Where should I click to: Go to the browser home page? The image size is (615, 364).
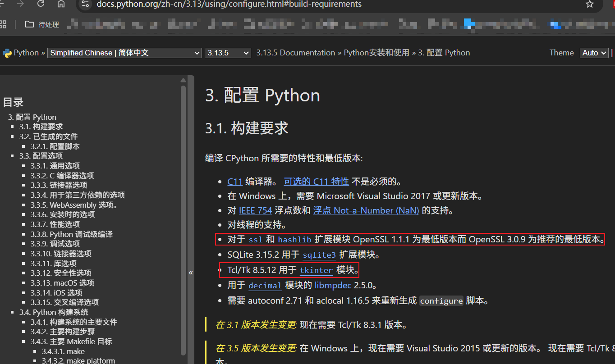pos(61,4)
